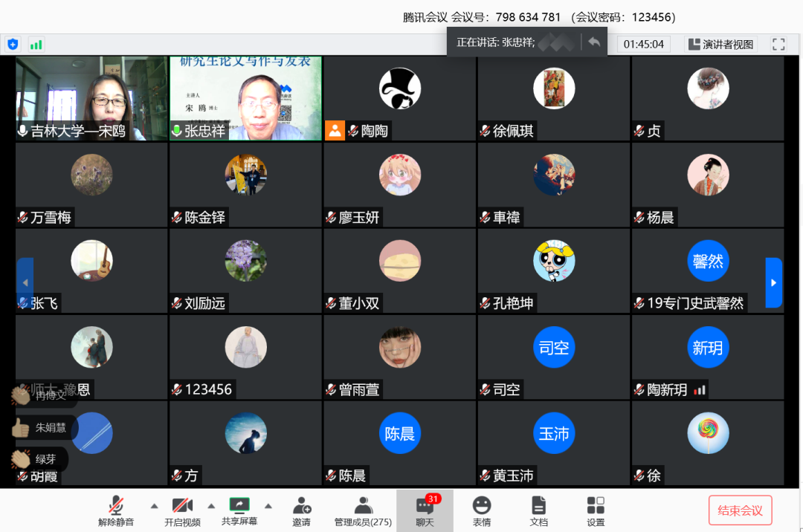Click the reply arrow beside the speaking indicator
Viewport: 803px width, 532px height.
594,42
